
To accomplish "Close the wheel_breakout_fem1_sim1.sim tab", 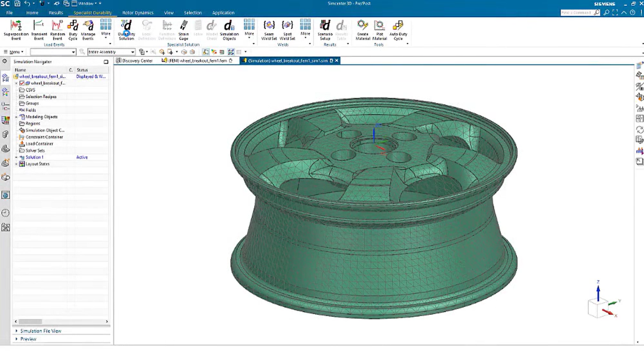I will (x=337, y=61).
